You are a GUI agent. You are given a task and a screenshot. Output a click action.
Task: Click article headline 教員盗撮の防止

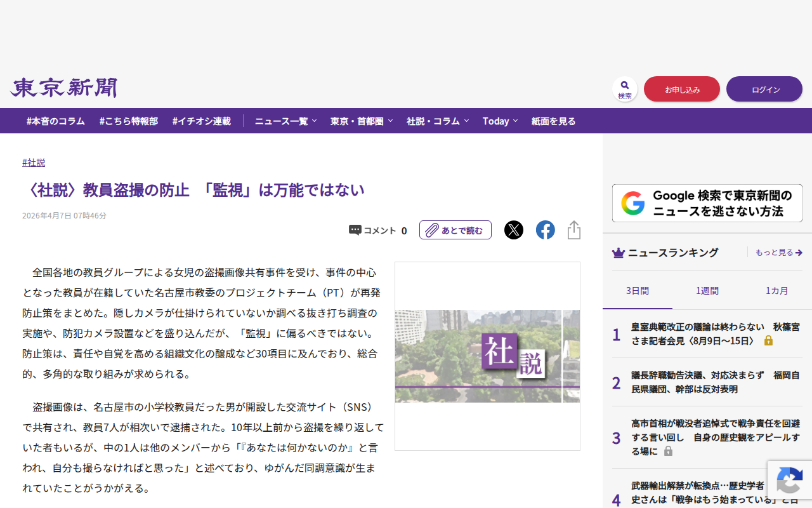pos(193,190)
